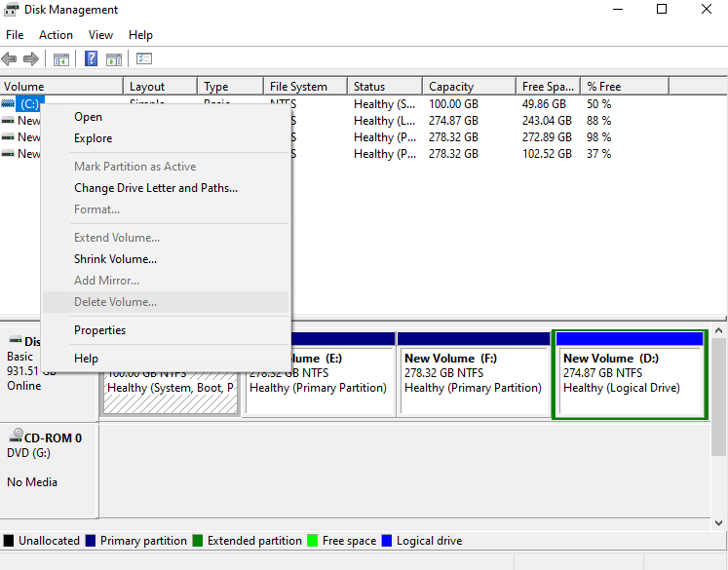Click the 100.00 GB capacity cell
Image resolution: width=728 pixels, height=570 pixels.
tap(453, 104)
